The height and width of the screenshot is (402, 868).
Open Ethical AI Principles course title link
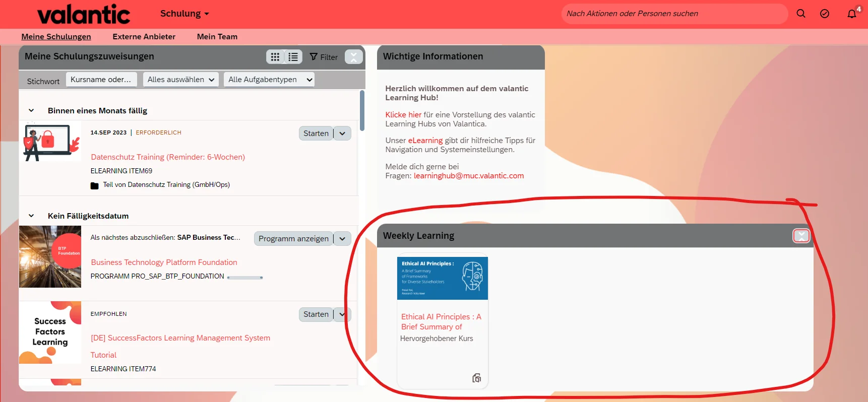point(441,322)
